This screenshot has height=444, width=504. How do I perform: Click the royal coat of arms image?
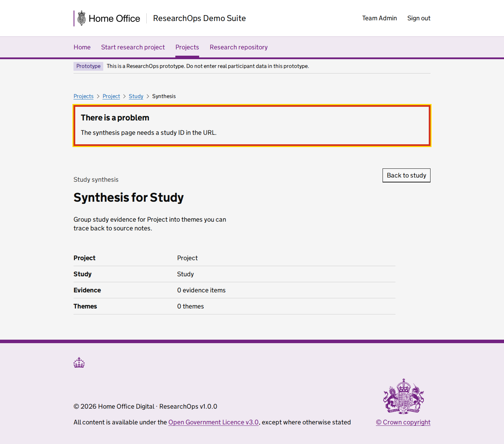point(403,396)
